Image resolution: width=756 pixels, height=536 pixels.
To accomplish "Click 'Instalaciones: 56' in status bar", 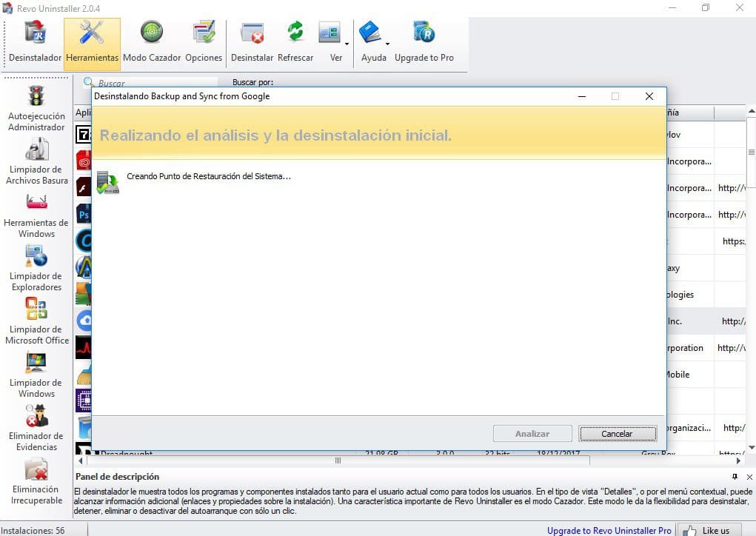I will 33,531.
